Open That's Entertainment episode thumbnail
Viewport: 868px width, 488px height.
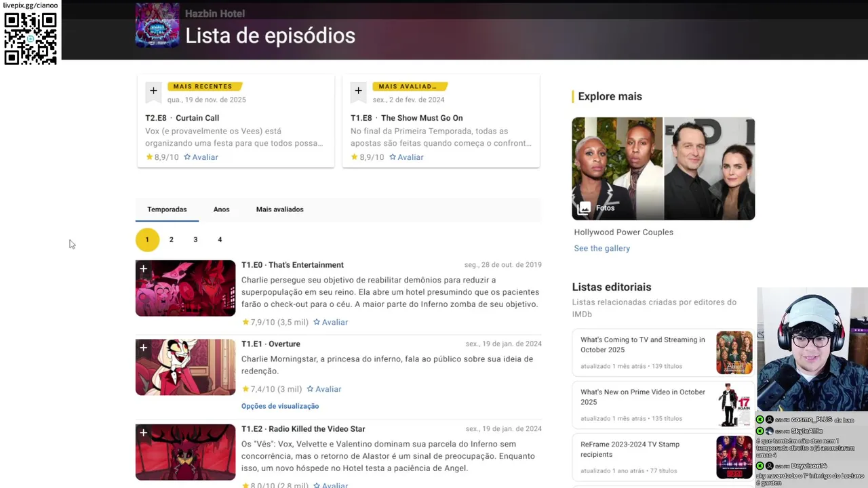185,288
